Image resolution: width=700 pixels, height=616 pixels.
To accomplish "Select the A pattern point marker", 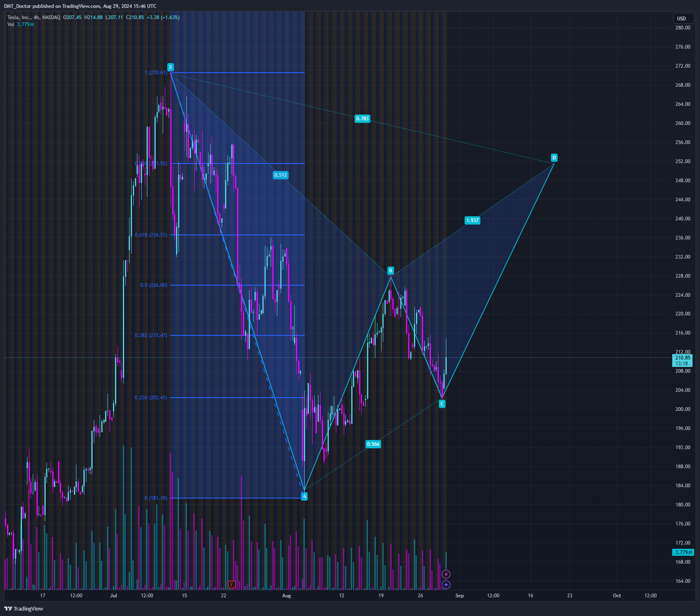I will pyautogui.click(x=304, y=496).
